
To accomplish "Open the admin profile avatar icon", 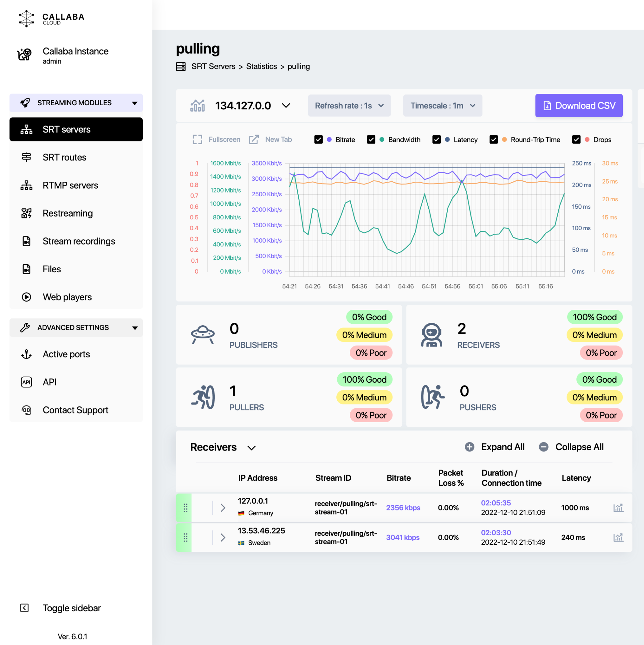I will pos(24,54).
